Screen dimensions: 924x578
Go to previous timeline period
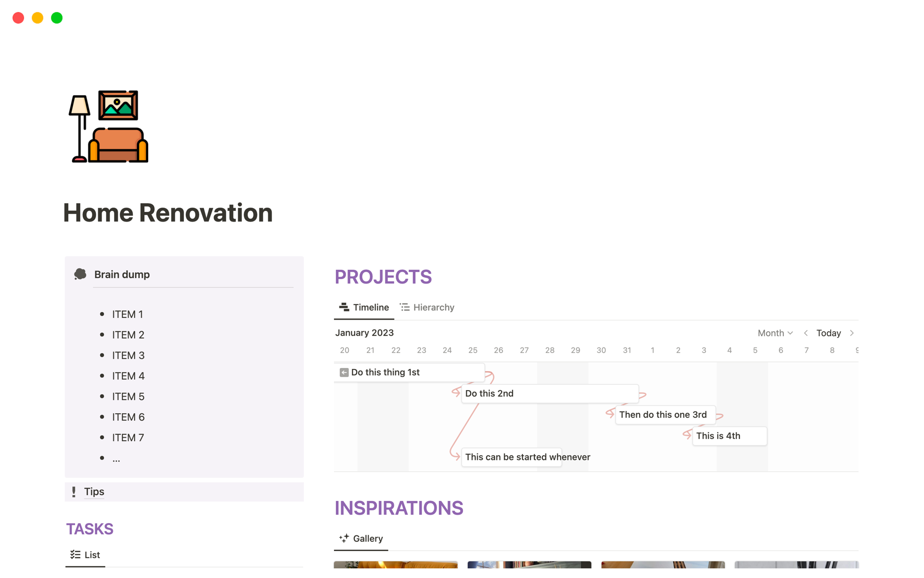click(x=806, y=333)
